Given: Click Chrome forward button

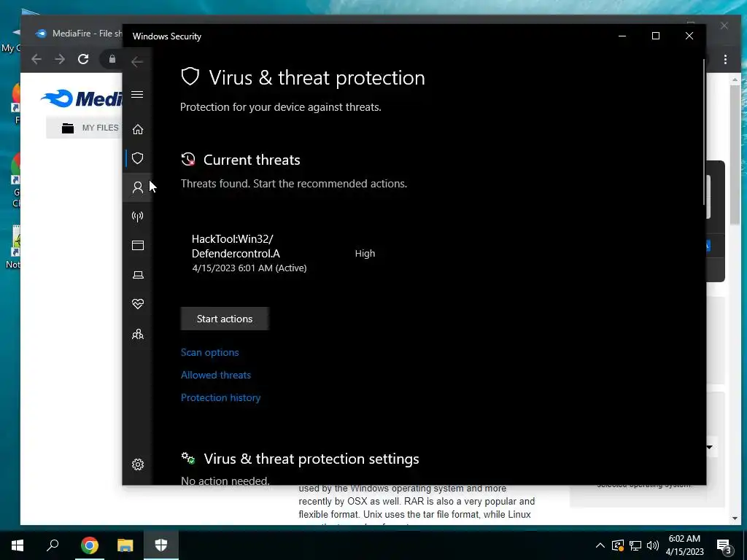Looking at the screenshot, I should point(60,59).
